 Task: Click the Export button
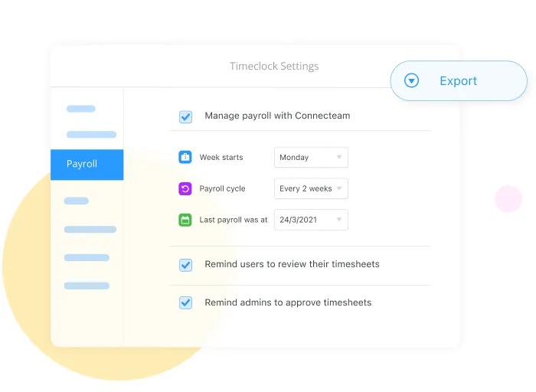coord(458,81)
